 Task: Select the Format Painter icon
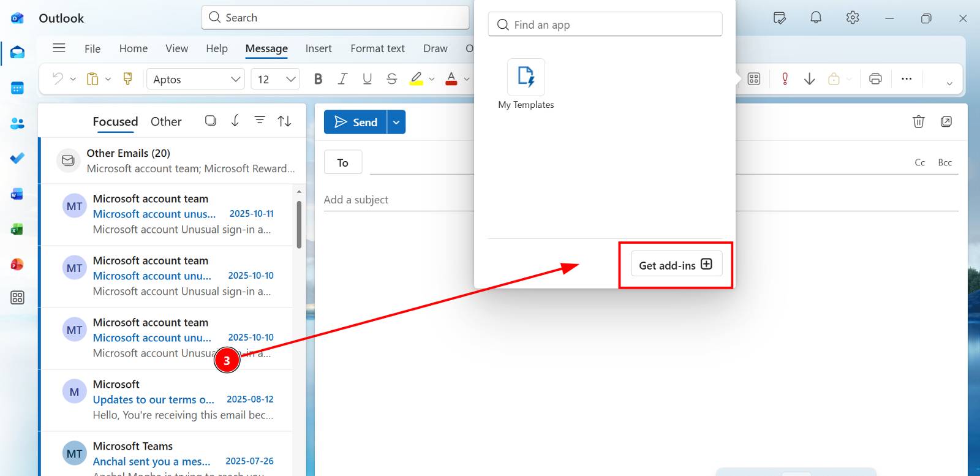(128, 79)
